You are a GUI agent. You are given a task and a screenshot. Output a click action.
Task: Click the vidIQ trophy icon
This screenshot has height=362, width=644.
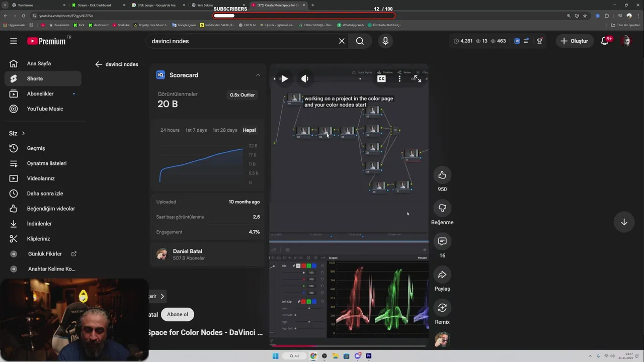pyautogui.click(x=539, y=41)
